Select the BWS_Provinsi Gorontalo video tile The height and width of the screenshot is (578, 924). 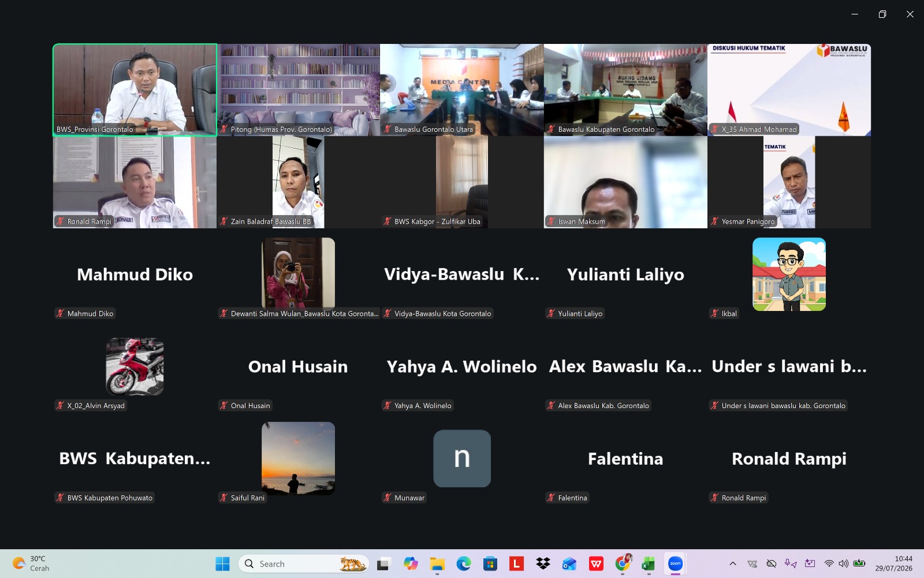[x=135, y=90]
